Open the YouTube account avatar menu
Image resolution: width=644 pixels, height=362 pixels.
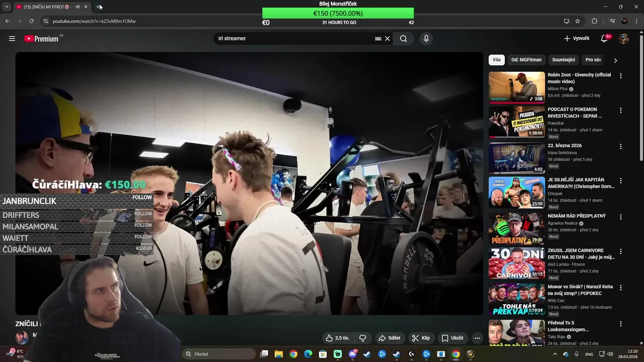[x=624, y=39]
